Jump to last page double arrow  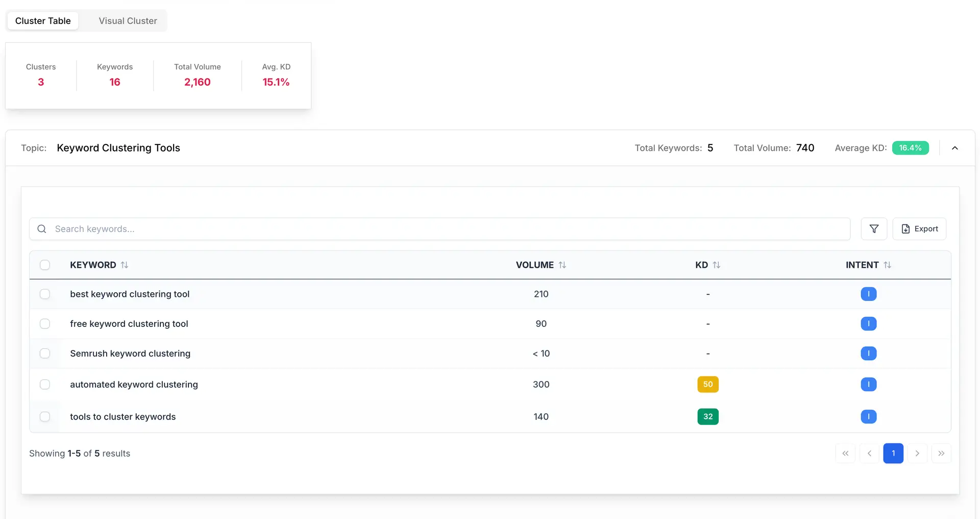point(941,454)
